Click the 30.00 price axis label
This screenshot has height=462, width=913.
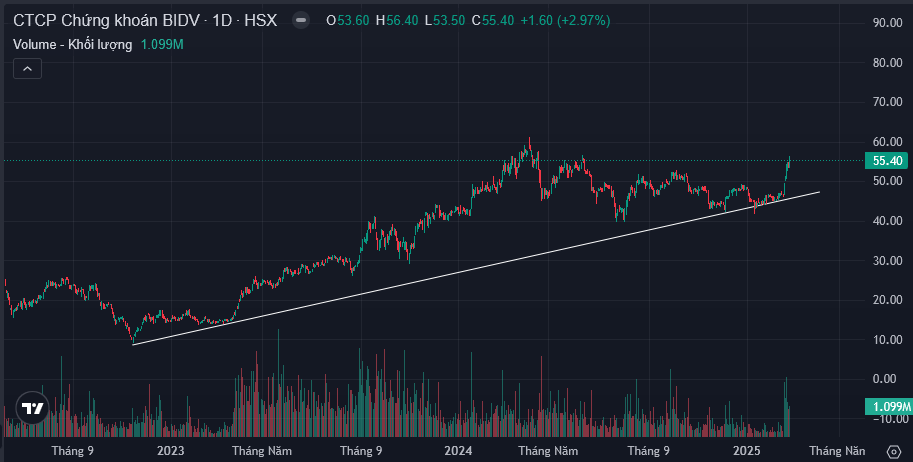(x=887, y=260)
